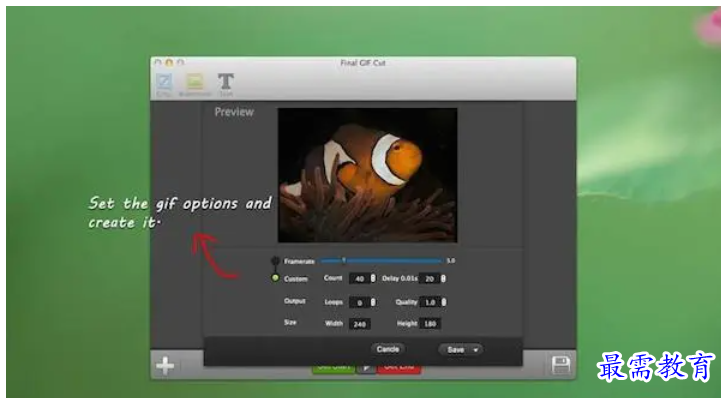The image size is (721, 398).
Task: Click the Preview label text
Action: click(x=234, y=112)
